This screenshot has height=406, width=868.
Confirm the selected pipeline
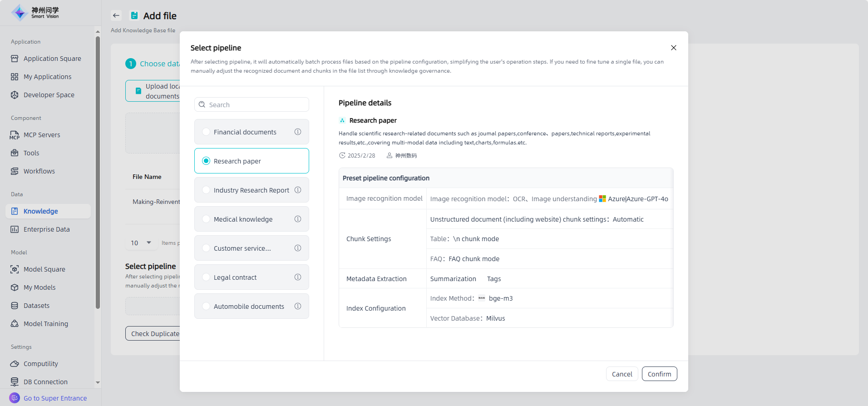click(659, 374)
